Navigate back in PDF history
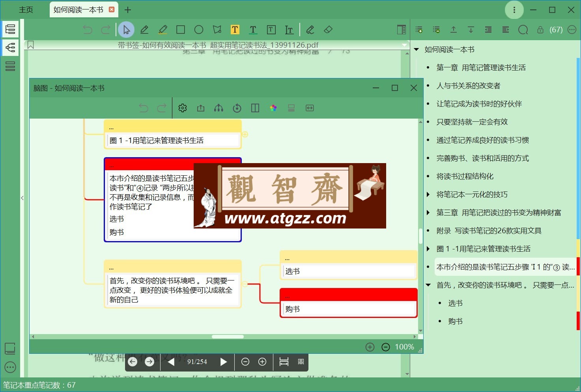 click(x=133, y=362)
